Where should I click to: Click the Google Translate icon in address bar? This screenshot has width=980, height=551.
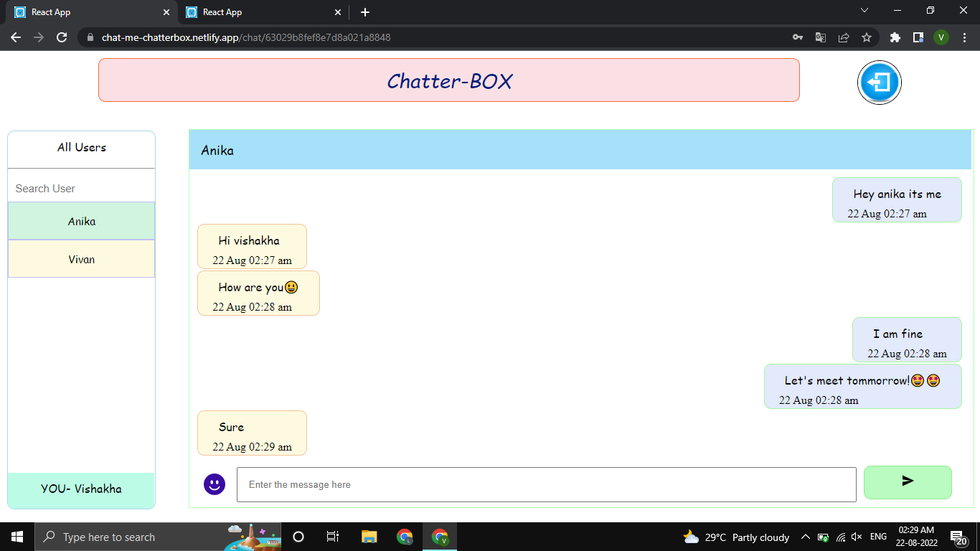click(x=820, y=37)
